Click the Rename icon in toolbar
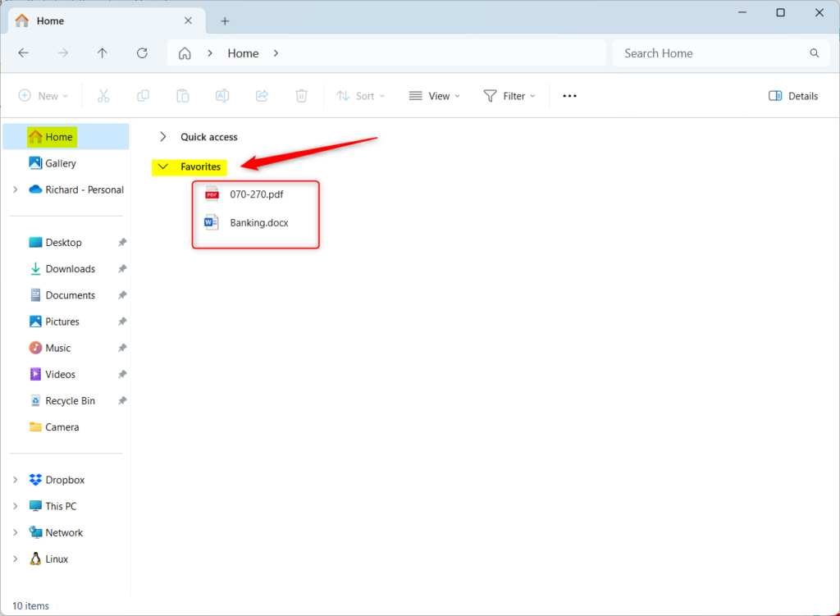The image size is (840, 616). 222,96
